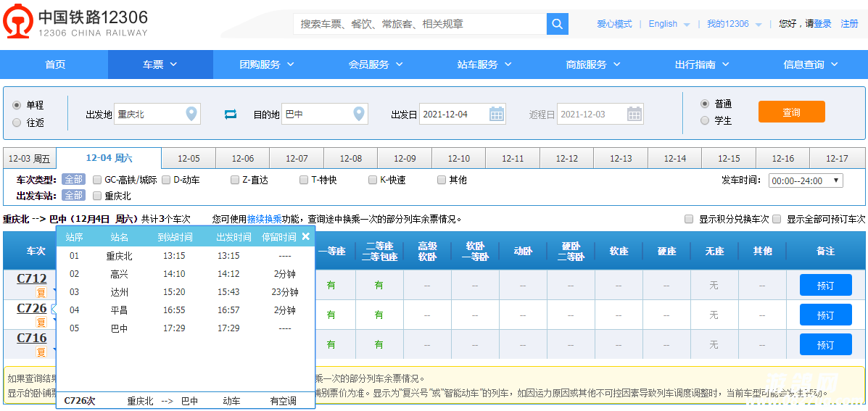Screen dimensions: 868x411
Task: Select the student ticket radio button
Action: (704, 120)
